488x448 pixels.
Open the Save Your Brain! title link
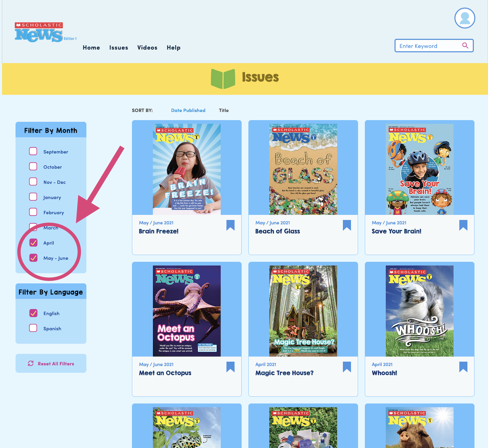pyautogui.click(x=396, y=231)
